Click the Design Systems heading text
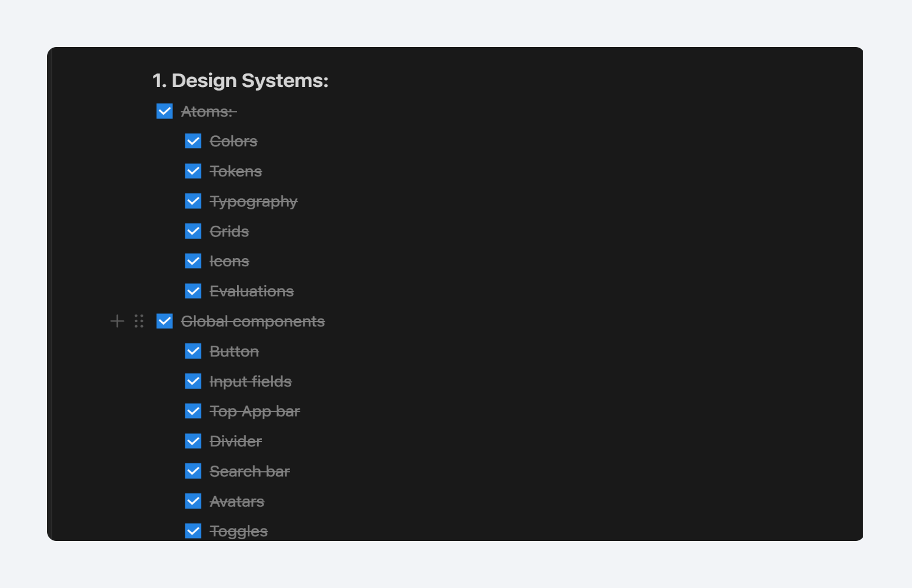 pyautogui.click(x=240, y=81)
